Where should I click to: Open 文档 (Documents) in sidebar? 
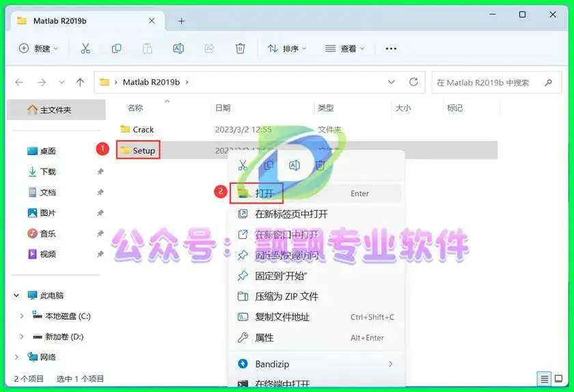coord(42,192)
